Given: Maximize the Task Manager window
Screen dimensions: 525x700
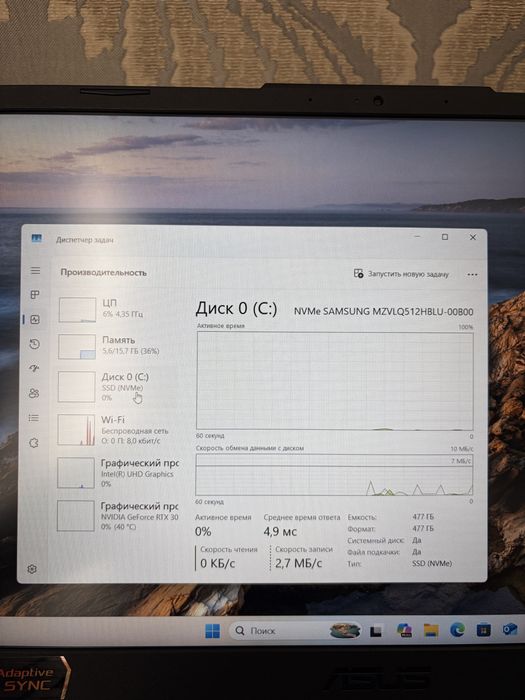Looking at the screenshot, I should pyautogui.click(x=445, y=237).
